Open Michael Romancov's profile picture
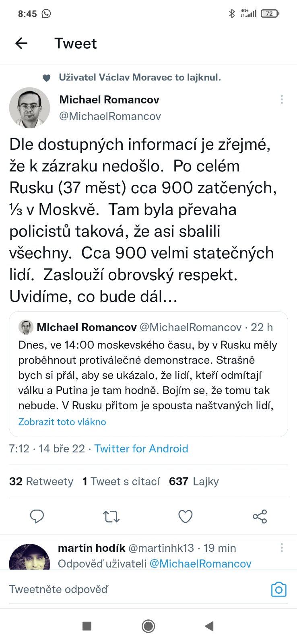This screenshot has height=644, width=297. [x=29, y=107]
